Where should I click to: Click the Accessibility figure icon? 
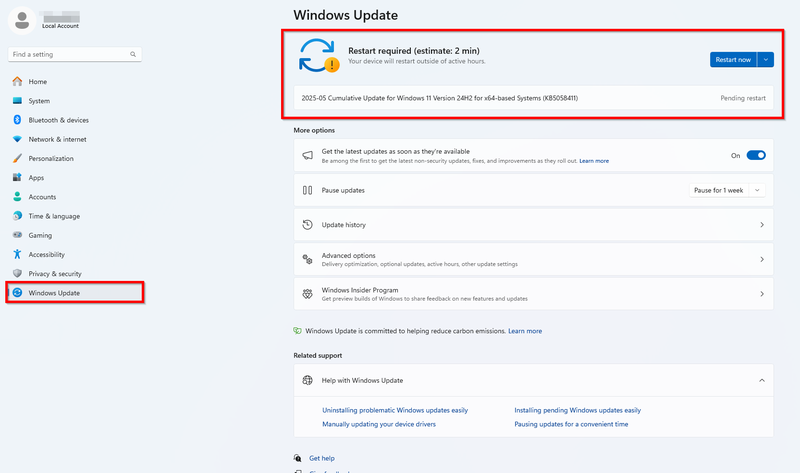(17, 254)
